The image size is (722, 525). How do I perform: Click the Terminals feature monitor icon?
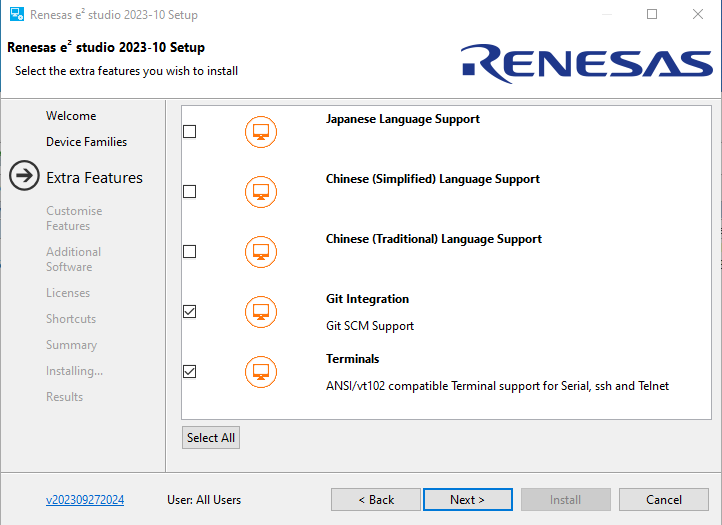pos(261,372)
